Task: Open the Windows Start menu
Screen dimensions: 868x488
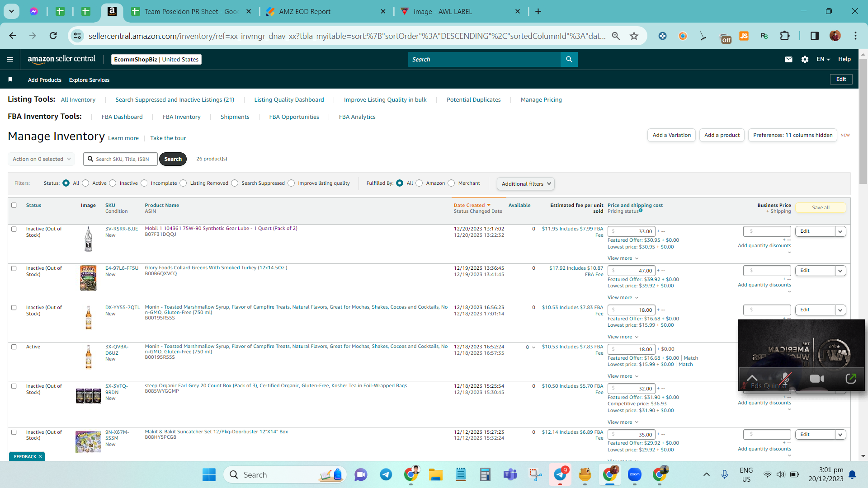Action: click(x=209, y=475)
